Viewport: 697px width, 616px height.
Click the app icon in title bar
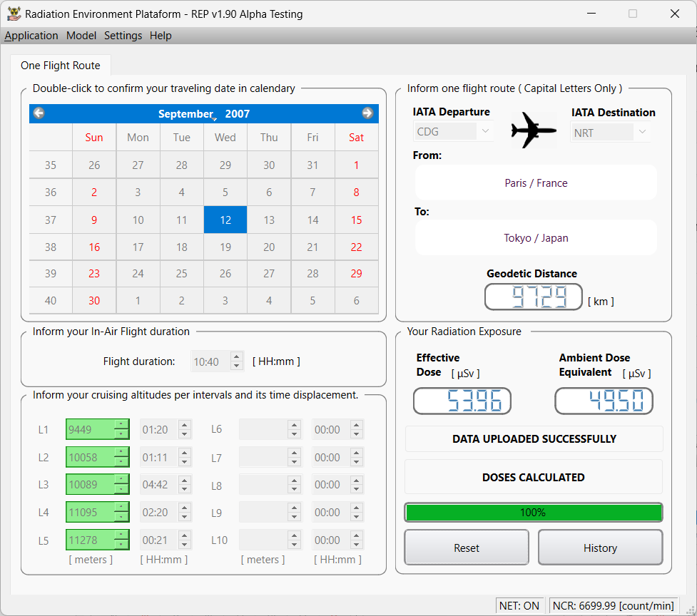(x=14, y=14)
